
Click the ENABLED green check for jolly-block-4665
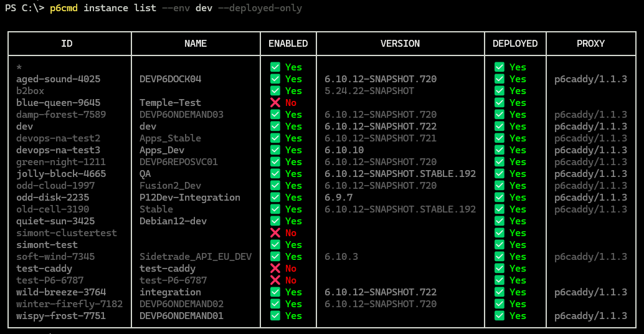(x=275, y=174)
